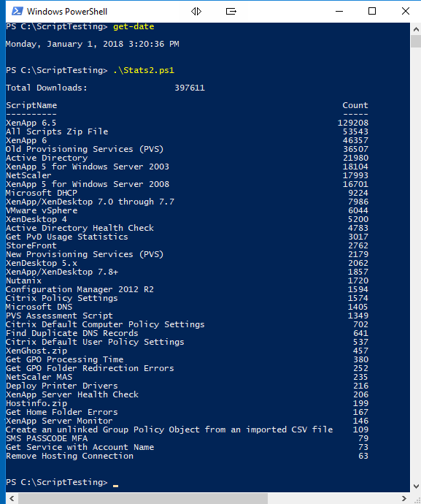Image resolution: width=421 pixels, height=504 pixels.
Task: Click the last PS C:\ScriptTesting> prompt
Action: 56,483
